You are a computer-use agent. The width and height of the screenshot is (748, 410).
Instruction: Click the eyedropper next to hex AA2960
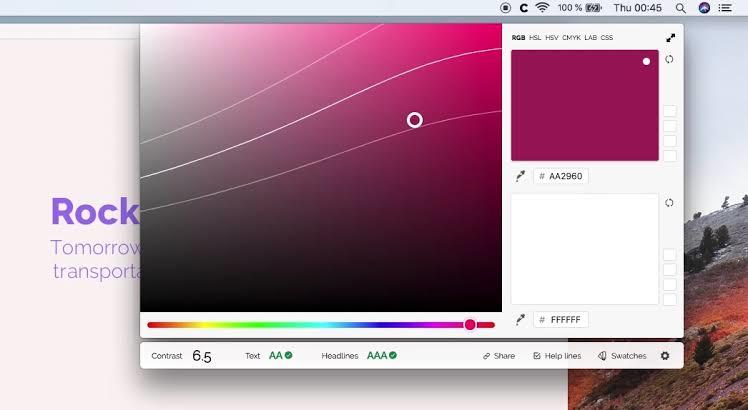tap(520, 176)
